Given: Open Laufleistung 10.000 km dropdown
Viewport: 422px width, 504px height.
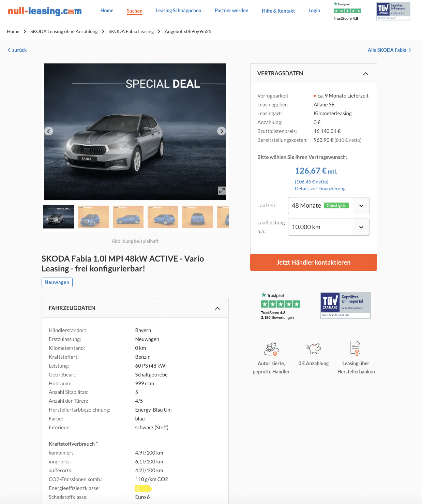Looking at the screenshot, I should pos(329,227).
